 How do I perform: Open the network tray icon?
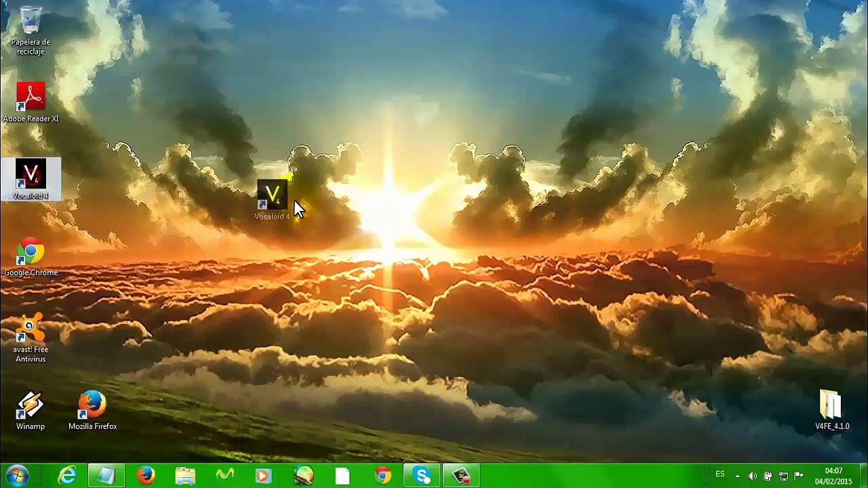pyautogui.click(x=783, y=476)
